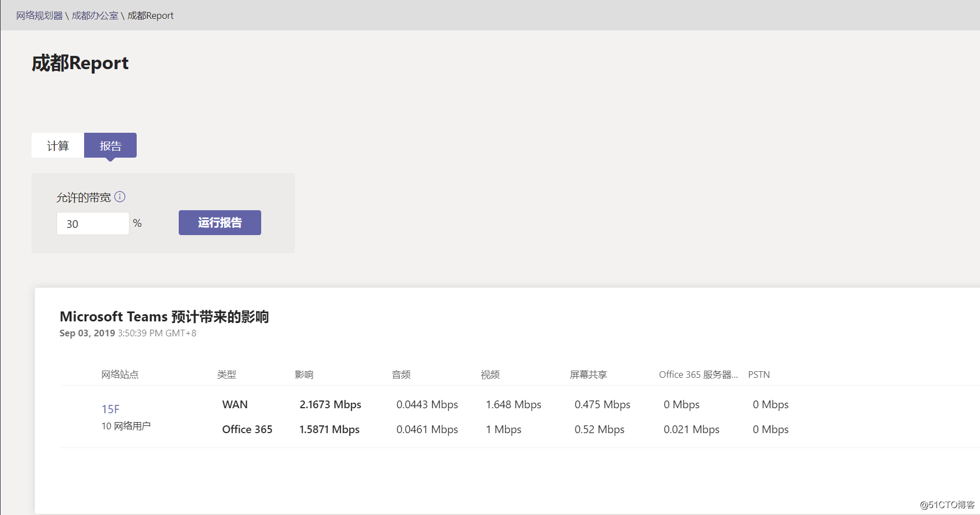Select the 0.0443 Mbps audio value
Image resolution: width=980 pixels, height=515 pixels.
coord(427,404)
